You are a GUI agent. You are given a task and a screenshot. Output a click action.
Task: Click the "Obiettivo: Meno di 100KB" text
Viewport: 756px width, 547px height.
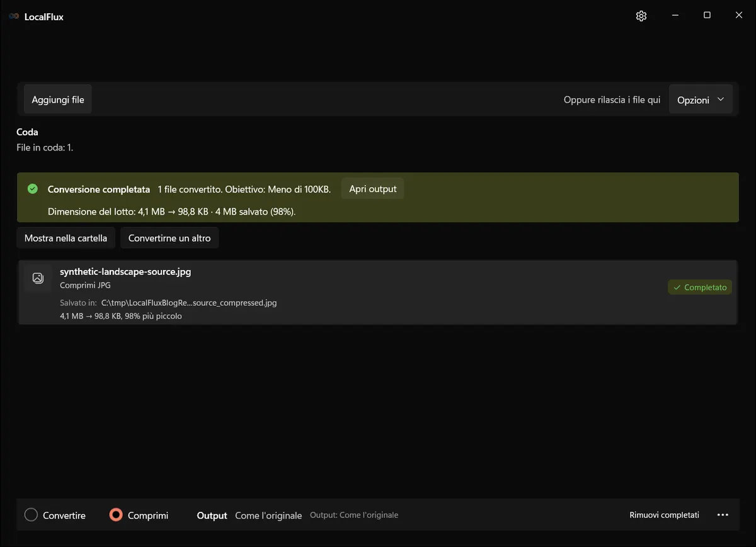click(x=278, y=189)
